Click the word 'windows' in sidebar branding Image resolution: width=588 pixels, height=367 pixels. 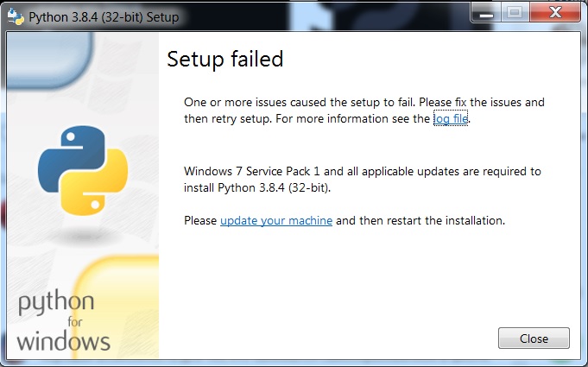pyautogui.click(x=64, y=339)
